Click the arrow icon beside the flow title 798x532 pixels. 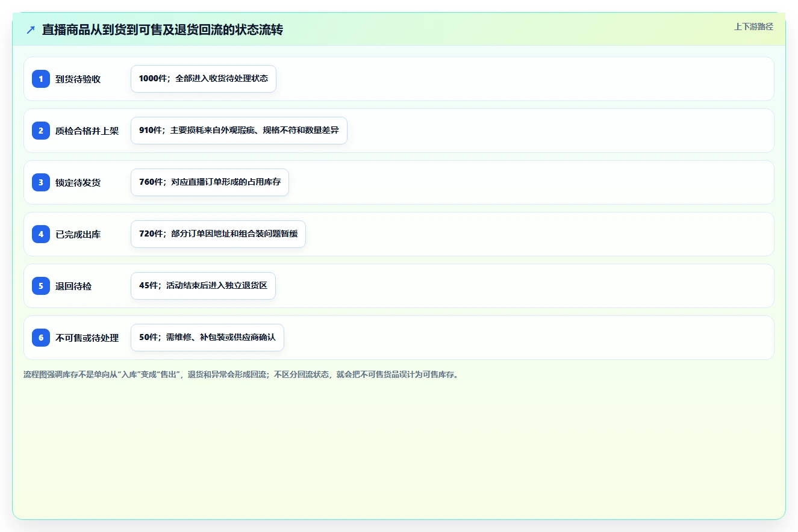(x=31, y=30)
